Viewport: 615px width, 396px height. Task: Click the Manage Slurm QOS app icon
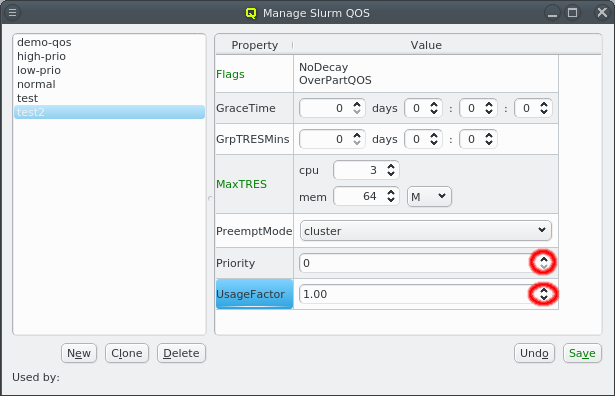[251, 13]
